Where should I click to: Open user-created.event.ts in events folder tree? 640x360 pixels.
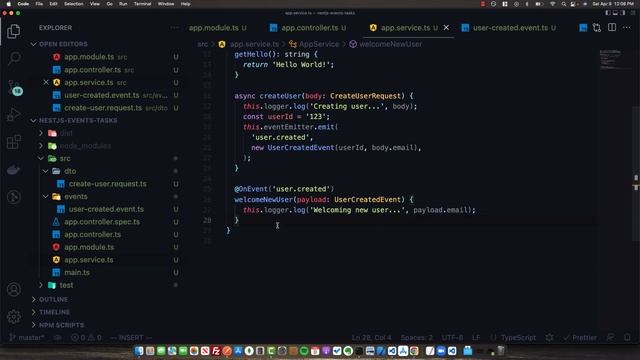106,209
